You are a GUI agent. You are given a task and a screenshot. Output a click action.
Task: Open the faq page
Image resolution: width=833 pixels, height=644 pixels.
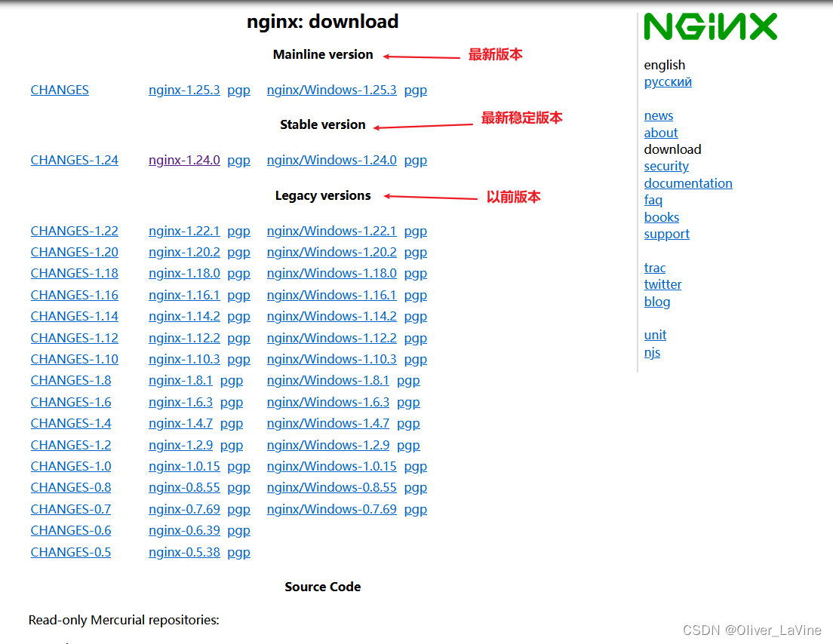(653, 200)
